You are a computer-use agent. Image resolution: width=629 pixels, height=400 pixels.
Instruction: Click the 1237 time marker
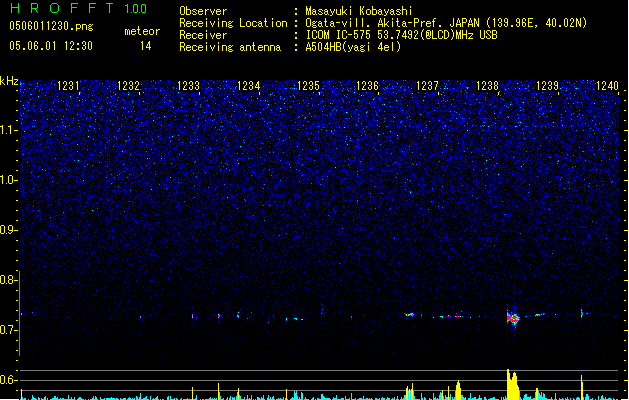pos(428,86)
